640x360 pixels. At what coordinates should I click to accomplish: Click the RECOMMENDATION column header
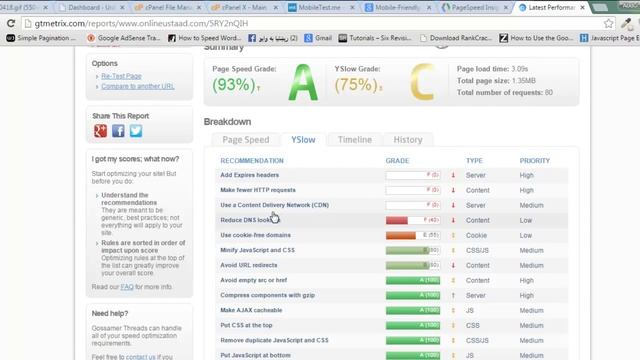pyautogui.click(x=252, y=161)
